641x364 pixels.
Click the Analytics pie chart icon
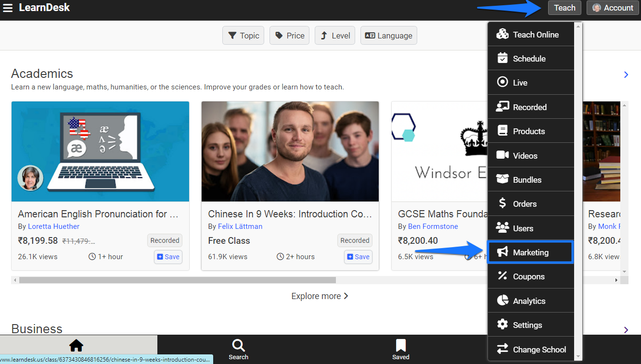tap(502, 301)
